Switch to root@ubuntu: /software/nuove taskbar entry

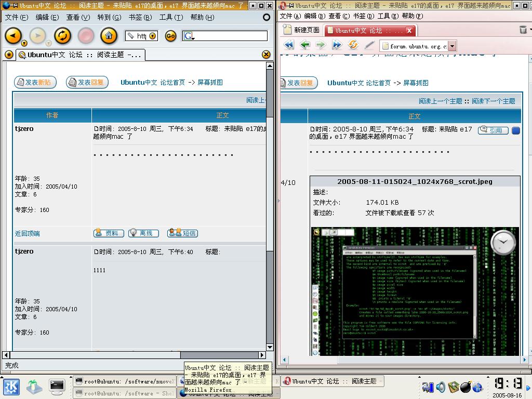coord(124,381)
